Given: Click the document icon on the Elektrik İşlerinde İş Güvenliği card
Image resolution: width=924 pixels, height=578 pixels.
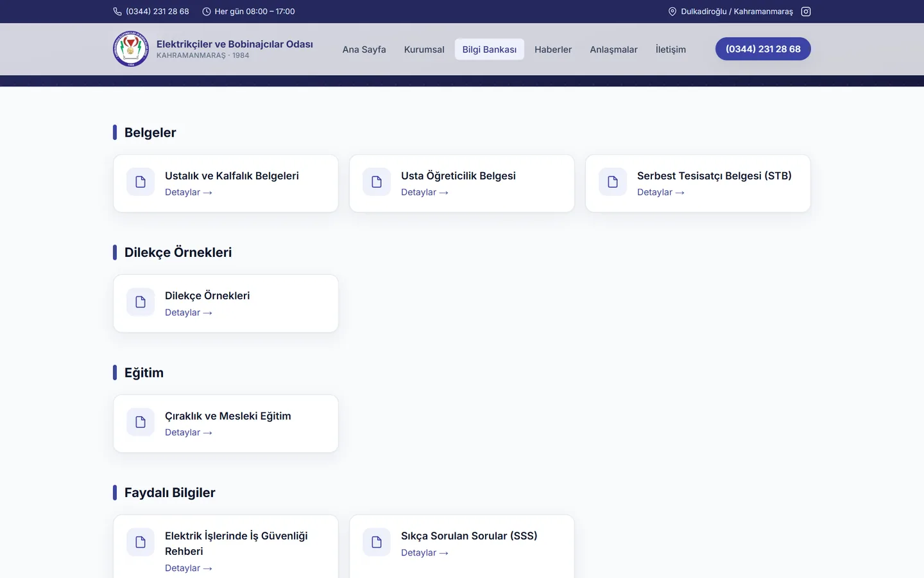Looking at the screenshot, I should pyautogui.click(x=141, y=542).
